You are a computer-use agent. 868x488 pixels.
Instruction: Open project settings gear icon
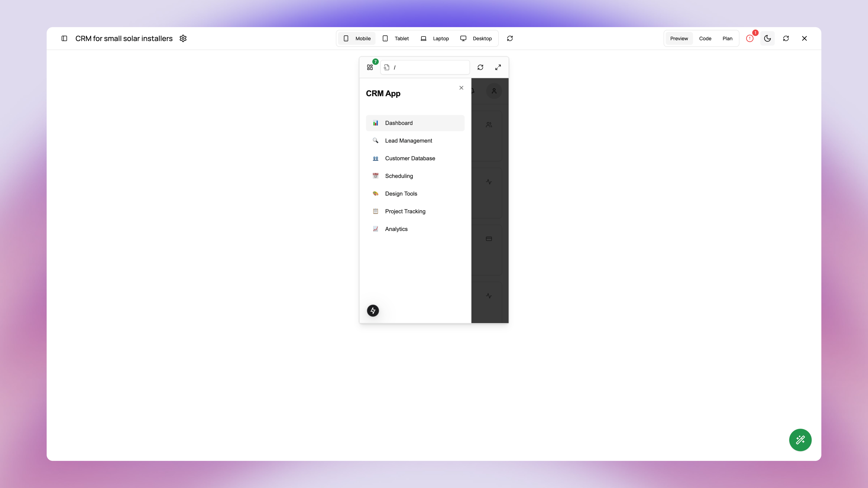tap(183, 38)
